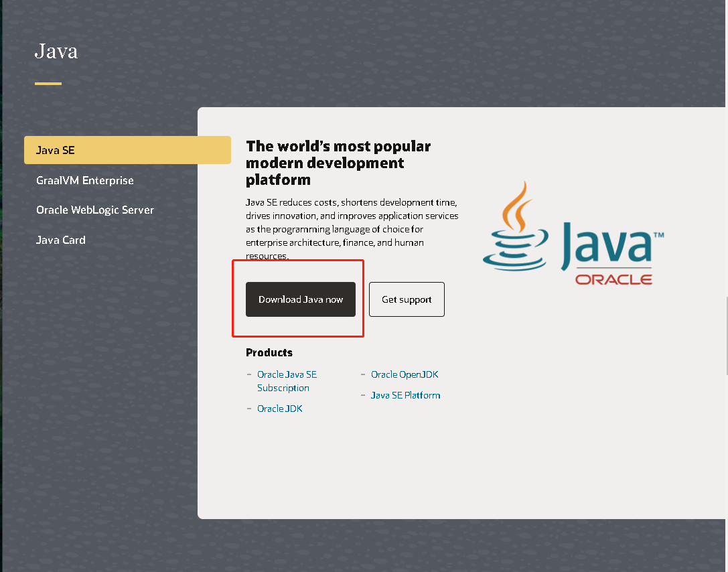Click the dash beside Oracle JDK
The width and height of the screenshot is (728, 572).
(248, 408)
